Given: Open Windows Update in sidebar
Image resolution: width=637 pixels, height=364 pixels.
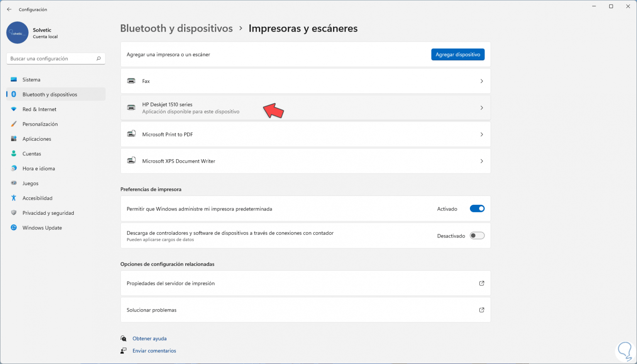Looking at the screenshot, I should (x=42, y=228).
